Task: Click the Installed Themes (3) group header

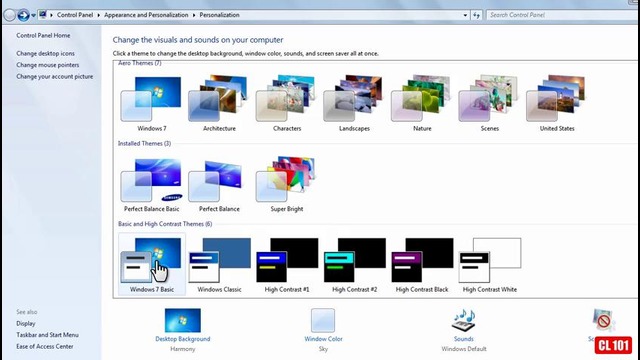Action: click(144, 143)
